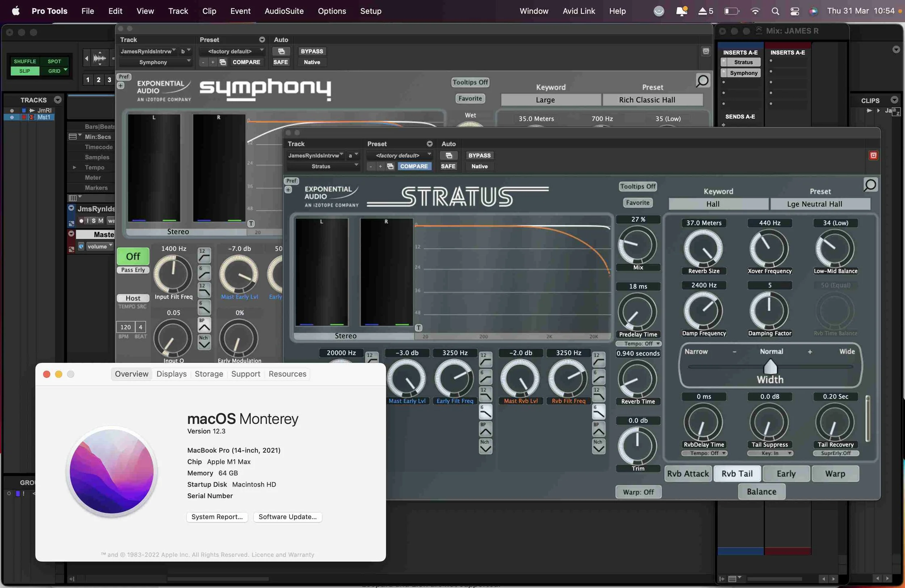This screenshot has width=905, height=588.
Task: Toggle BYPASS on the Stratus plug-in
Action: tap(479, 155)
